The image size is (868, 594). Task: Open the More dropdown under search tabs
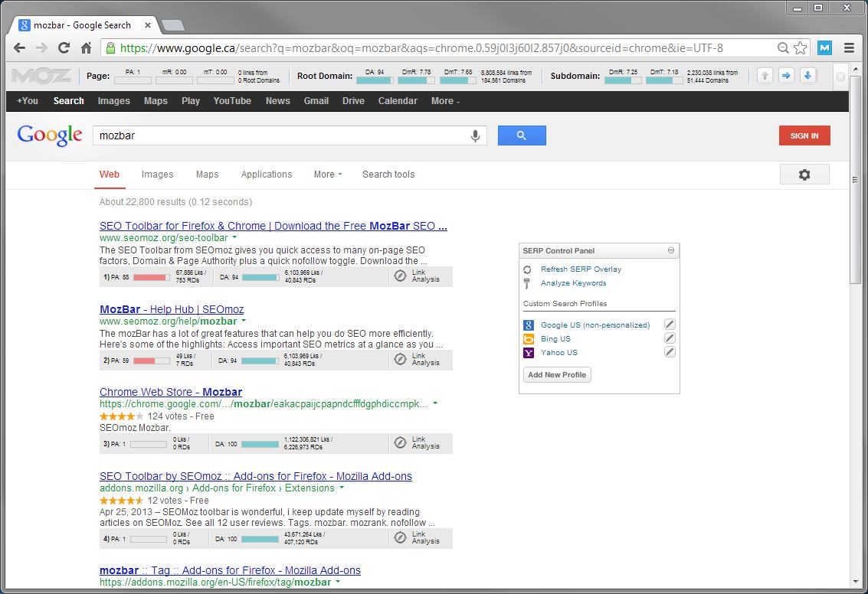[328, 175]
